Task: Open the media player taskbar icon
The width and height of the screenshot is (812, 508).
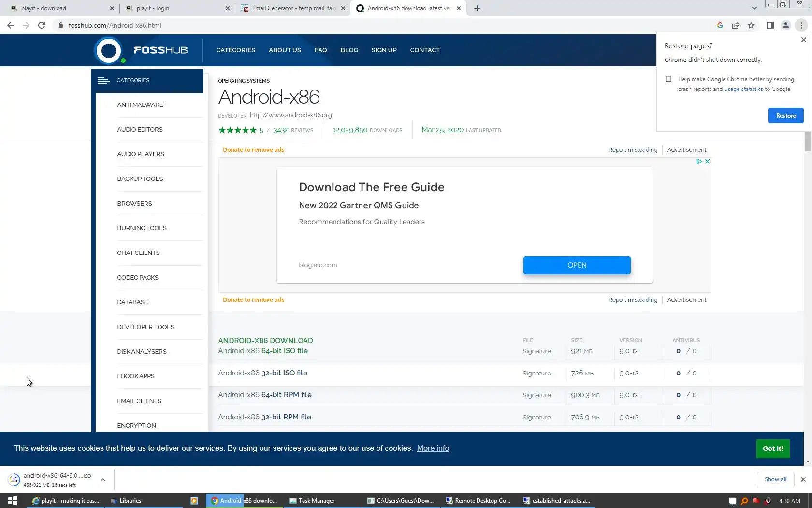Action: (x=194, y=501)
